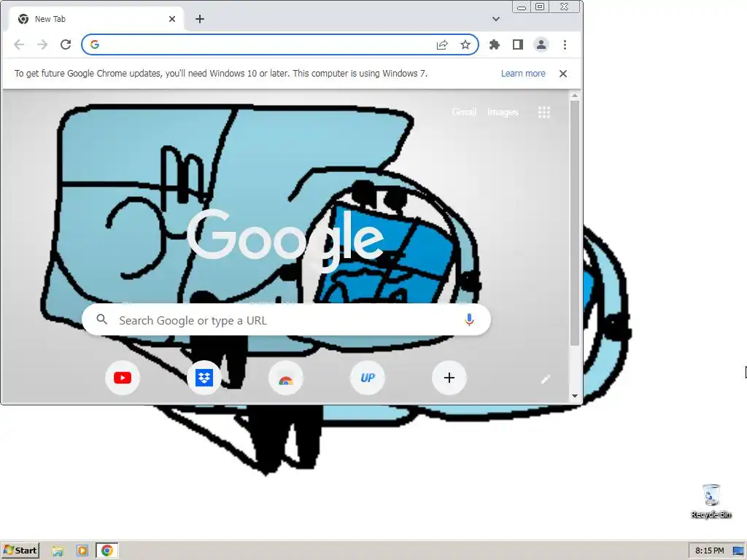Screen dimensions: 747x560
Task: Open the profile avatar menu
Action: coord(541,44)
